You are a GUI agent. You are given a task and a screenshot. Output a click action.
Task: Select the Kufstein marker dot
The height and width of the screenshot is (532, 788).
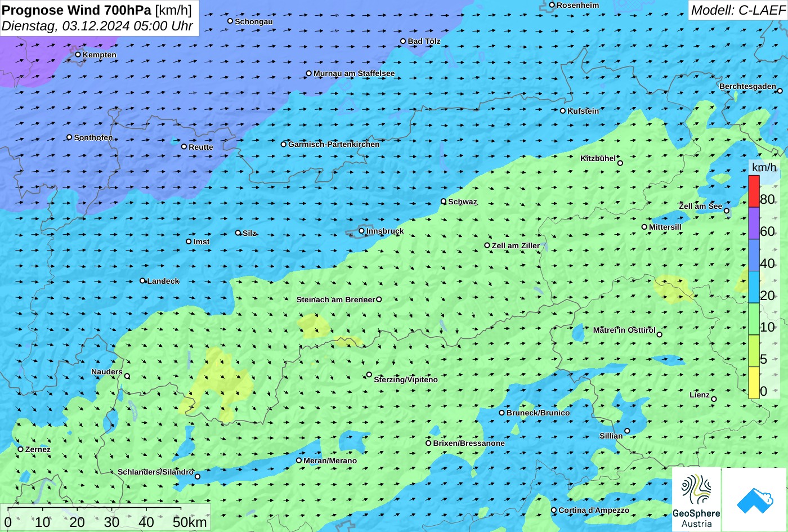pyautogui.click(x=563, y=111)
